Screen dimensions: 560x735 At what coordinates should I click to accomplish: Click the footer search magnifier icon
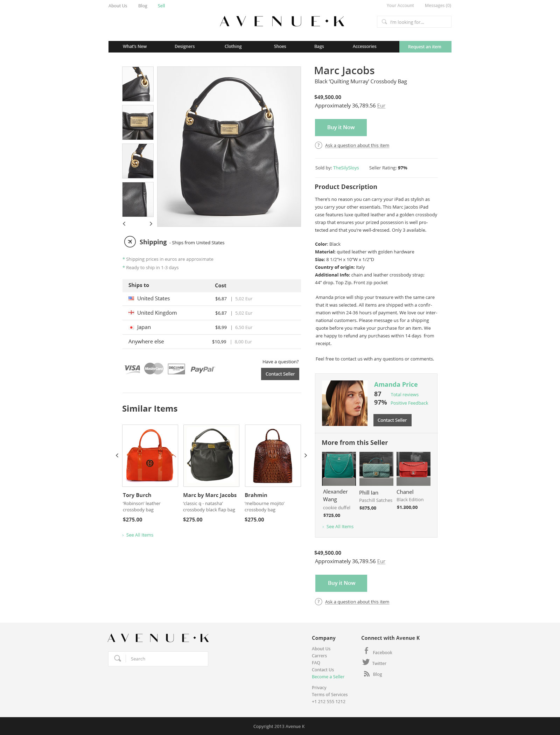118,658
